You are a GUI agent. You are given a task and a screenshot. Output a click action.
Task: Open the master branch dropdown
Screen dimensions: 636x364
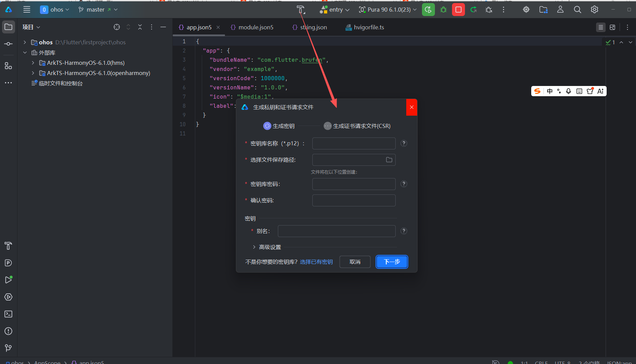coord(98,10)
